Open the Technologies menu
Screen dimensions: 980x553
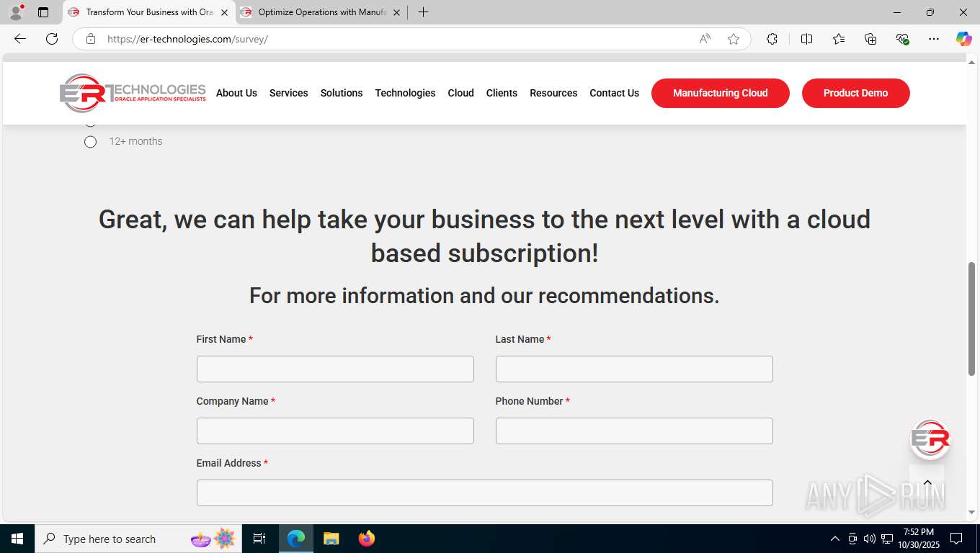click(x=405, y=93)
